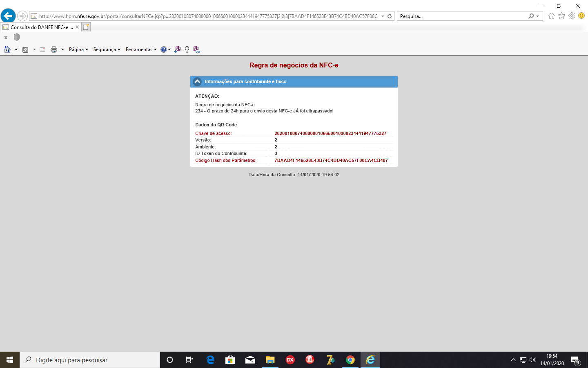Viewport: 588px width, 368px height.
Task: Open the favorites star icon
Action: 562,16
